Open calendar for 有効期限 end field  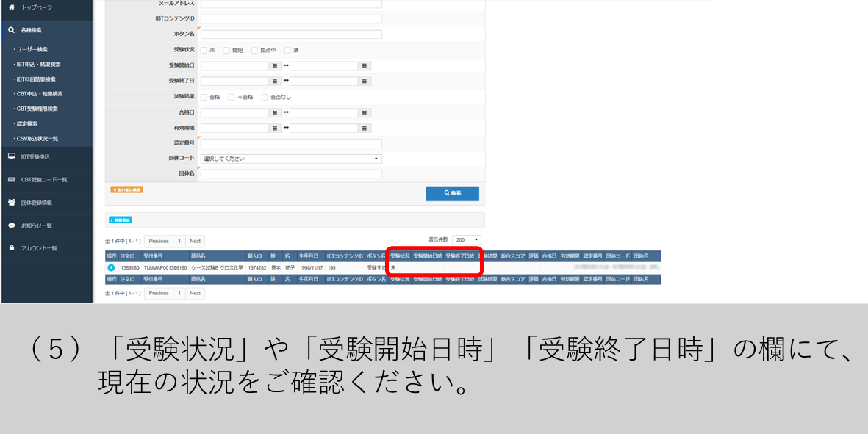click(365, 129)
